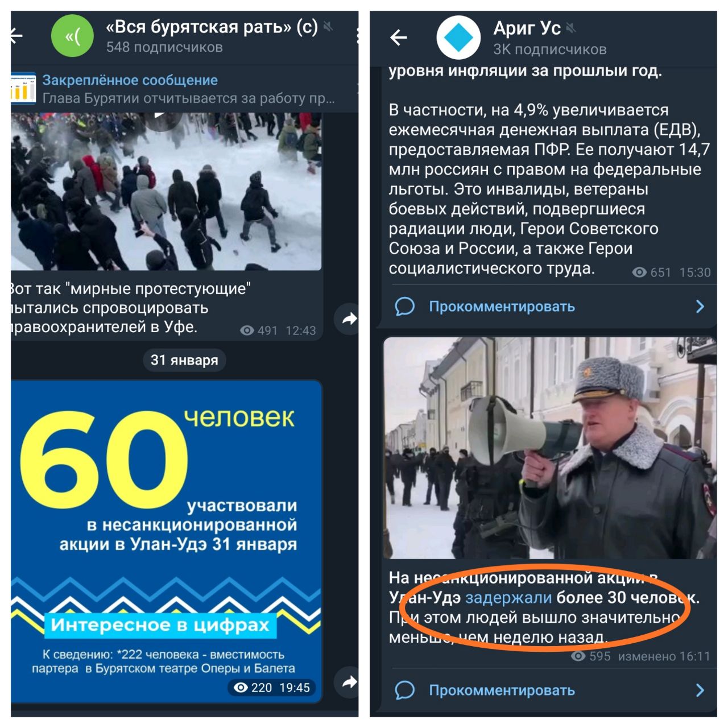Play the Уфа protest video

[162, 115]
